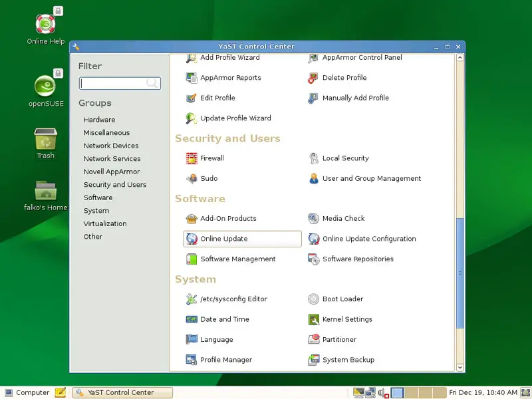532x399 pixels.
Task: Open the panel clock showing Fri Dec 19
Action: (483, 393)
